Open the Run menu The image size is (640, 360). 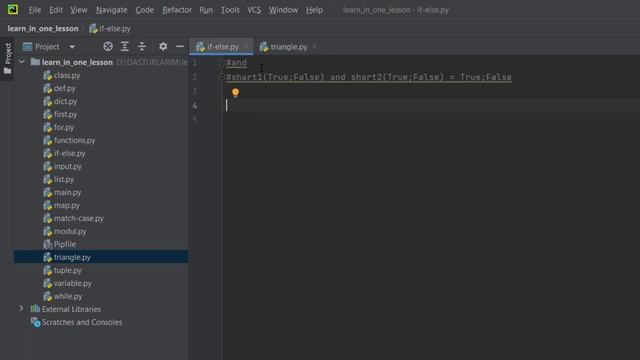click(x=206, y=10)
